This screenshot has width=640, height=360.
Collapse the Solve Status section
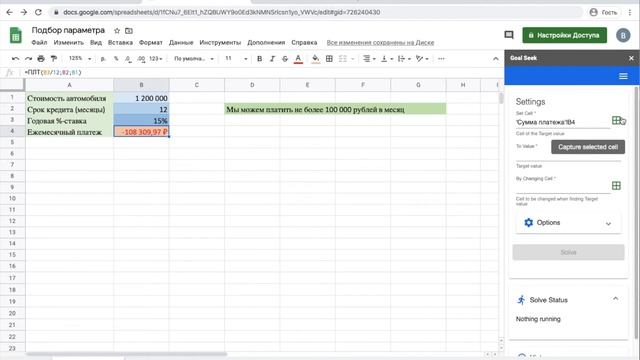point(616,299)
